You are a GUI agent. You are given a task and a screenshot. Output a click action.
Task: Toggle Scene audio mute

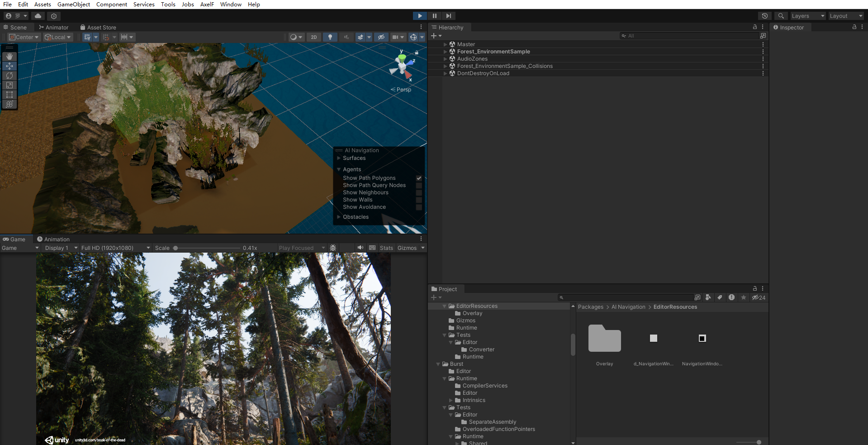[x=346, y=37]
